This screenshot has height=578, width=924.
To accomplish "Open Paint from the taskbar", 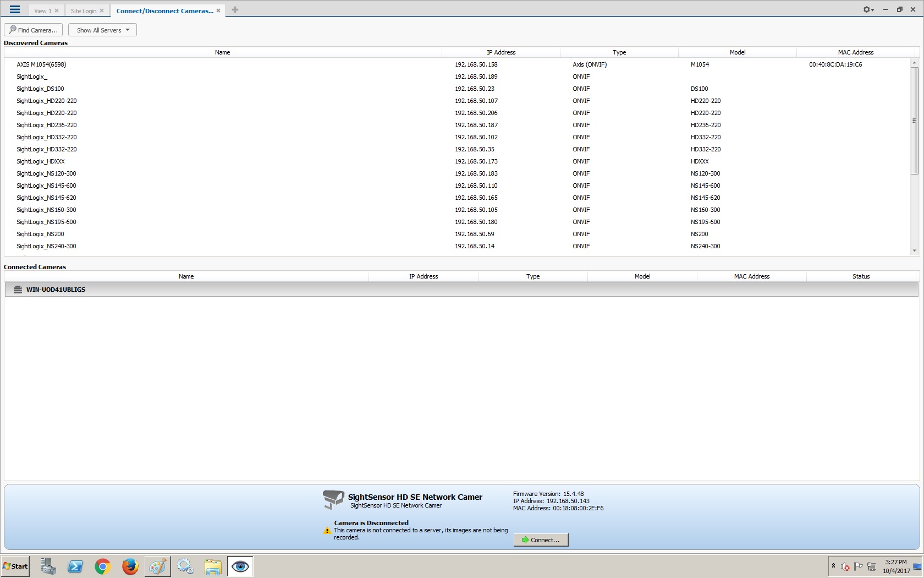I will click(158, 566).
